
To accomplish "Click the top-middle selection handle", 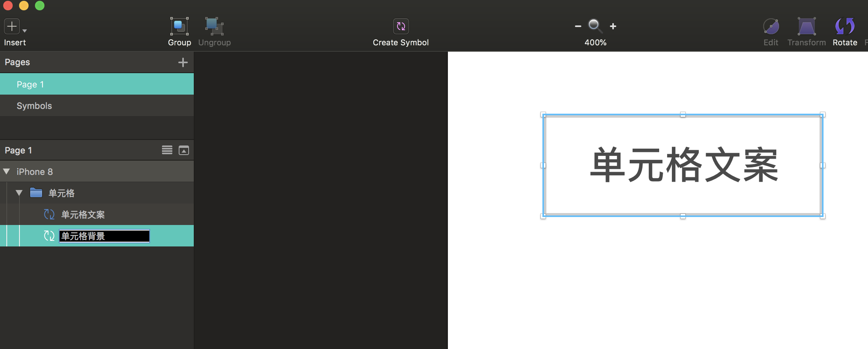I will 683,114.
